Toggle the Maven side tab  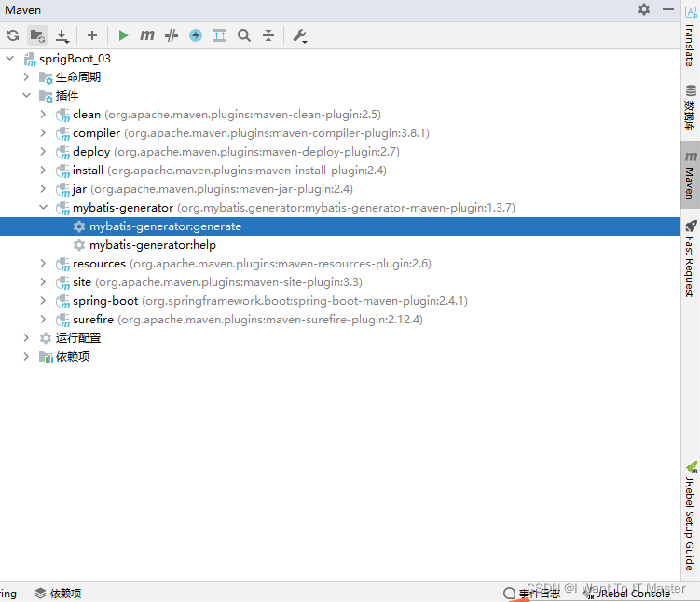click(690, 175)
